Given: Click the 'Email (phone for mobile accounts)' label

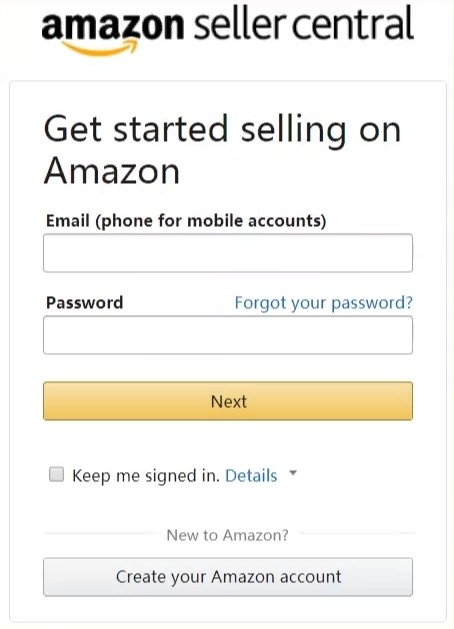Looking at the screenshot, I should (186, 221).
